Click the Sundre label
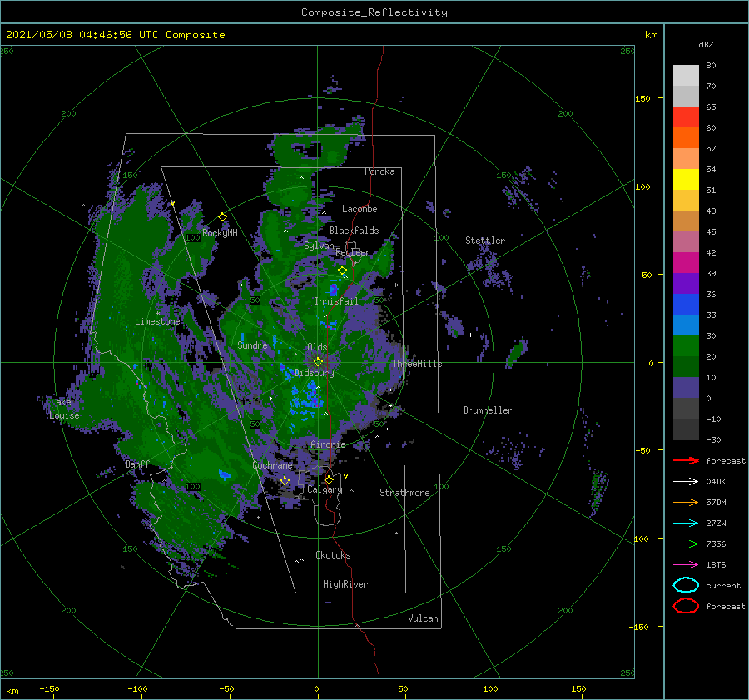The width and height of the screenshot is (749, 700). 252,345
